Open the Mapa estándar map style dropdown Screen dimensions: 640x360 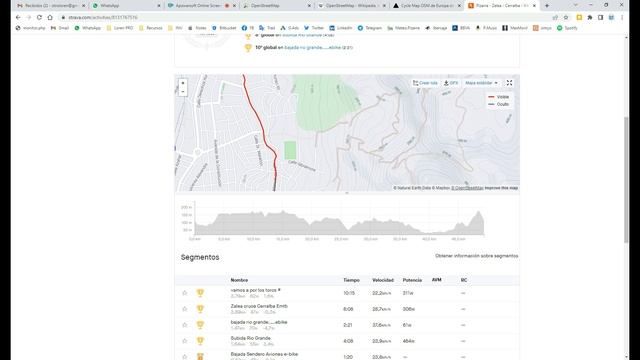click(x=482, y=83)
